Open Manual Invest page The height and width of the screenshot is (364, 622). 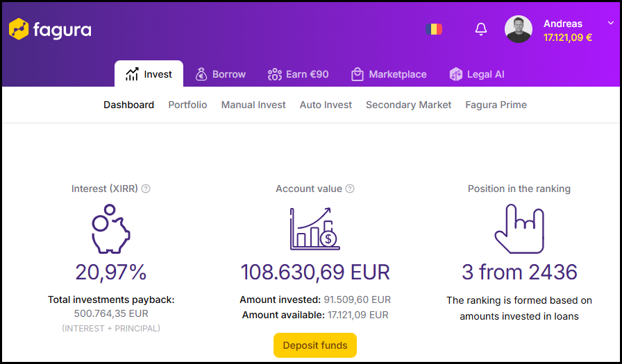pos(253,105)
